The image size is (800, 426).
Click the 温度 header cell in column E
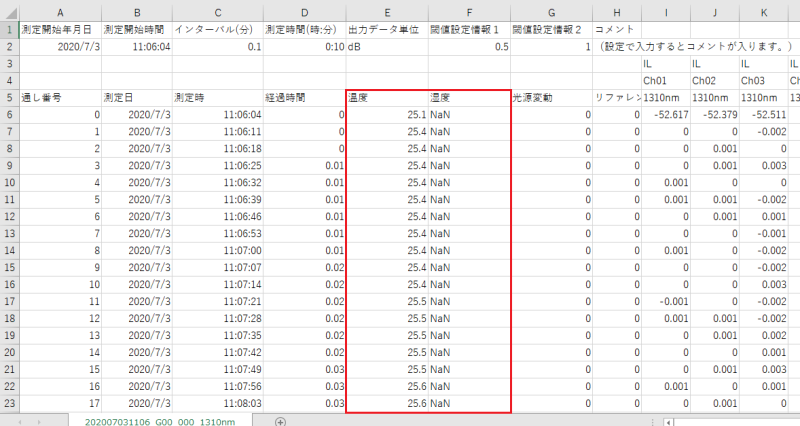coord(386,98)
